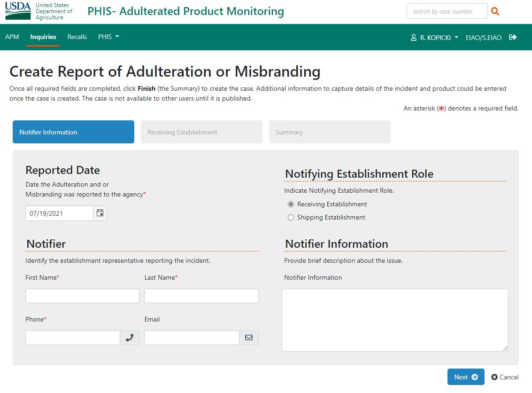Image resolution: width=532 pixels, height=393 pixels.
Task: Open the calendar date picker icon
Action: pyautogui.click(x=100, y=213)
